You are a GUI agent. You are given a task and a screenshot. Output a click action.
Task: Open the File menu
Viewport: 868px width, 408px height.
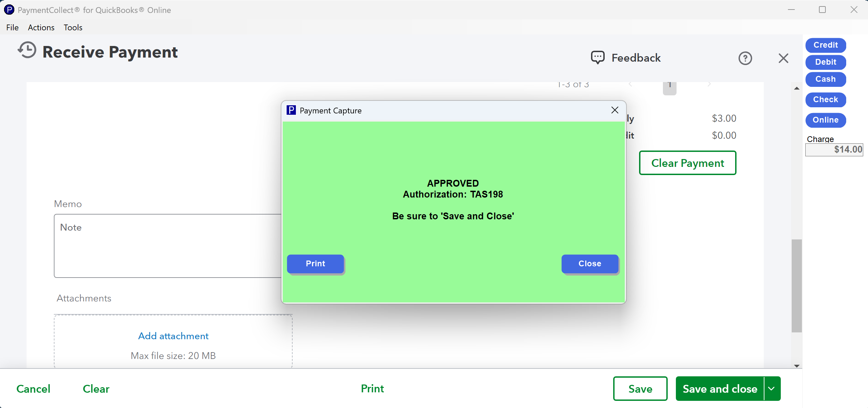[12, 28]
